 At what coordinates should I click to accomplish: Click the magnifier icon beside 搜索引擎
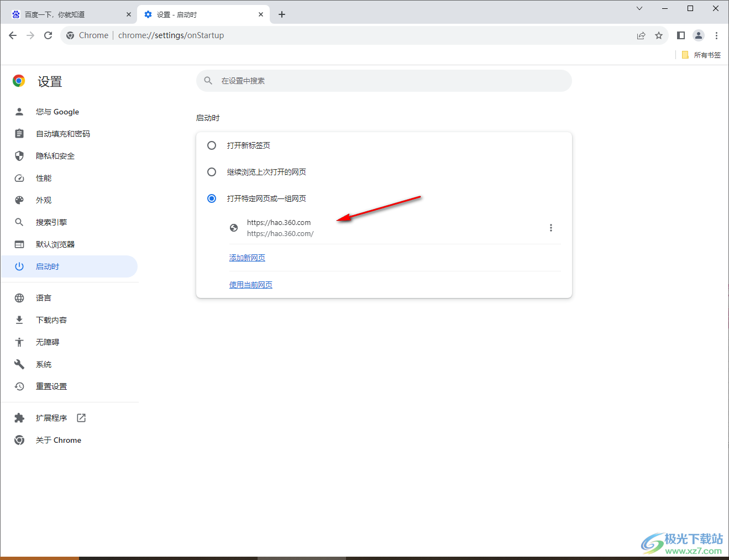pyautogui.click(x=19, y=222)
